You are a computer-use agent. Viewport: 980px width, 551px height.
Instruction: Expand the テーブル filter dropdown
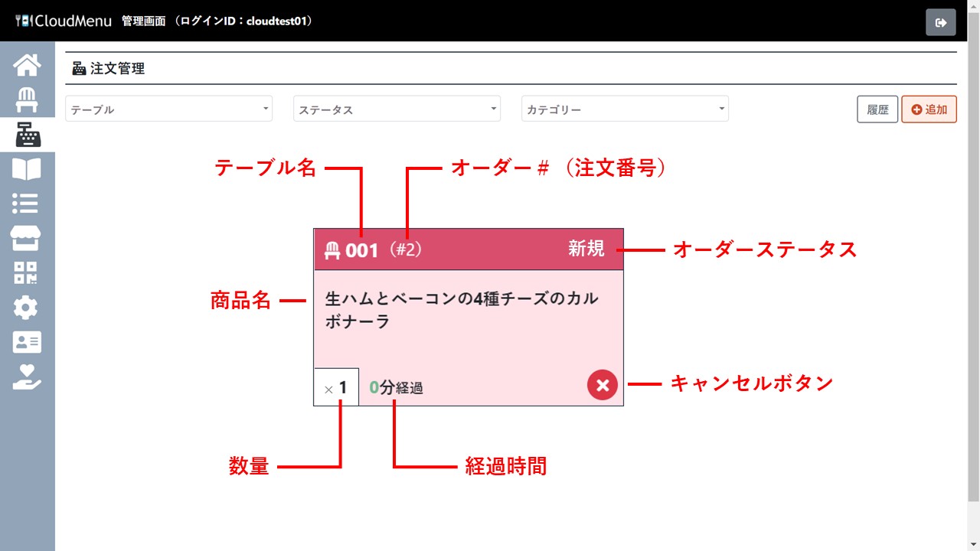coord(168,109)
